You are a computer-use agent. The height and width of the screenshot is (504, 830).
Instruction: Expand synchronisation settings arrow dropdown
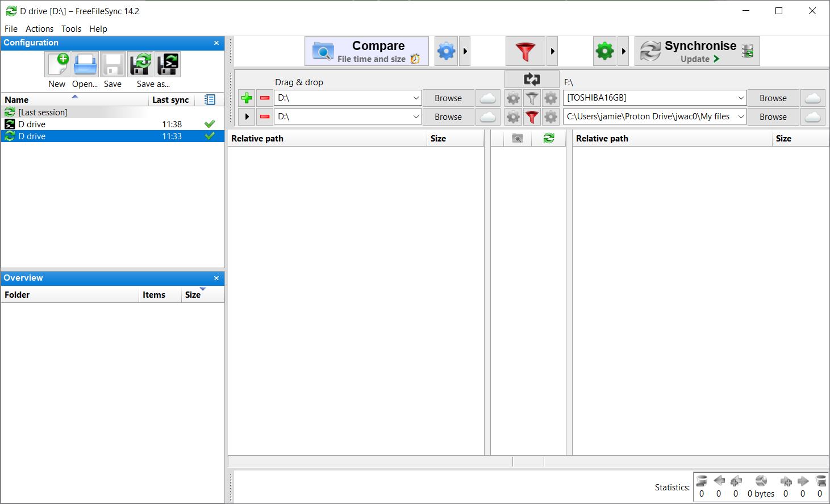click(x=624, y=51)
